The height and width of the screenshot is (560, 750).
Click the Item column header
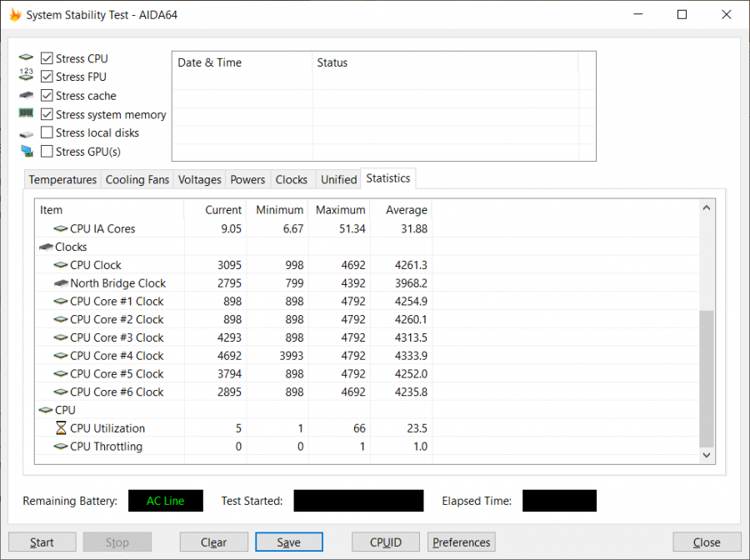tap(109, 210)
